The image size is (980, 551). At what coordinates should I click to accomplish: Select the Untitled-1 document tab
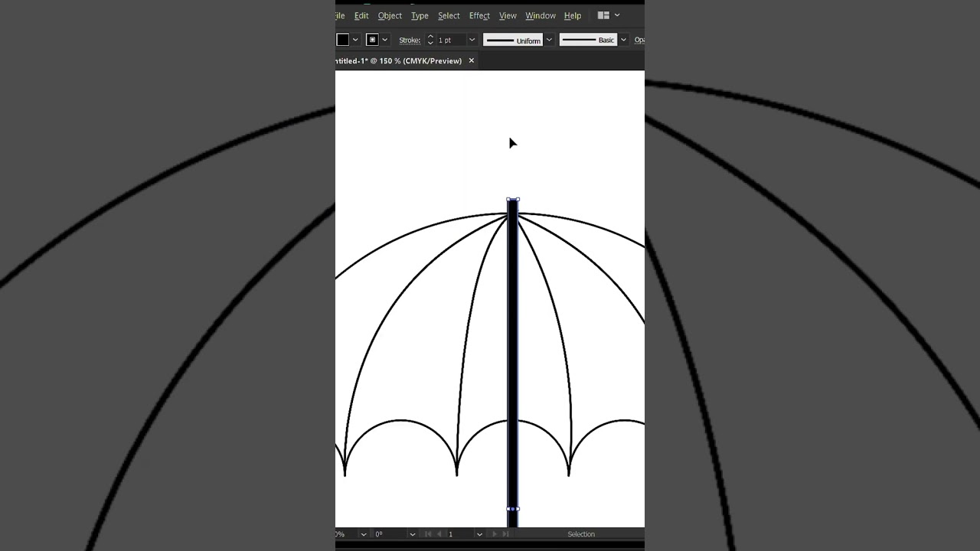coord(399,60)
